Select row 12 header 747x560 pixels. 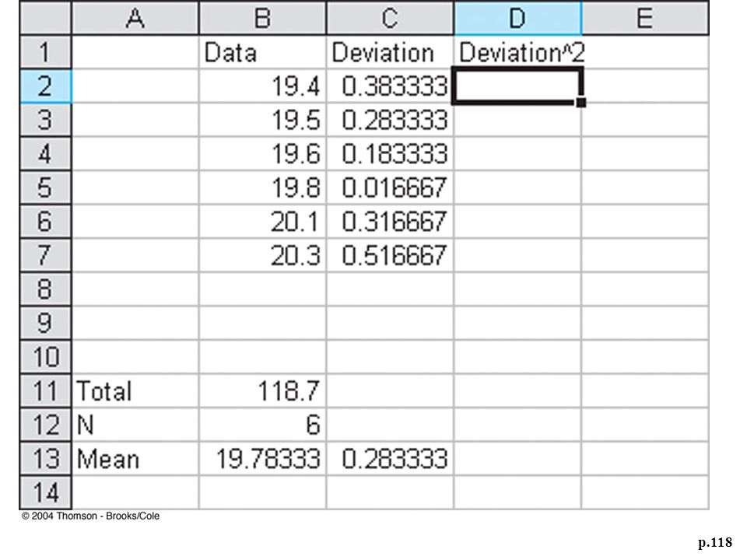pos(45,425)
